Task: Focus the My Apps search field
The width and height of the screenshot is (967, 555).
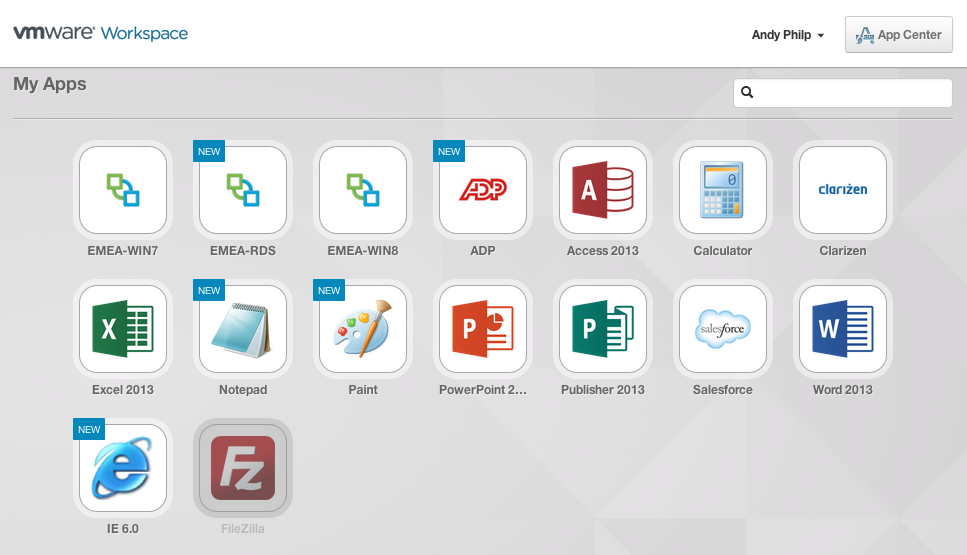Action: (x=842, y=93)
